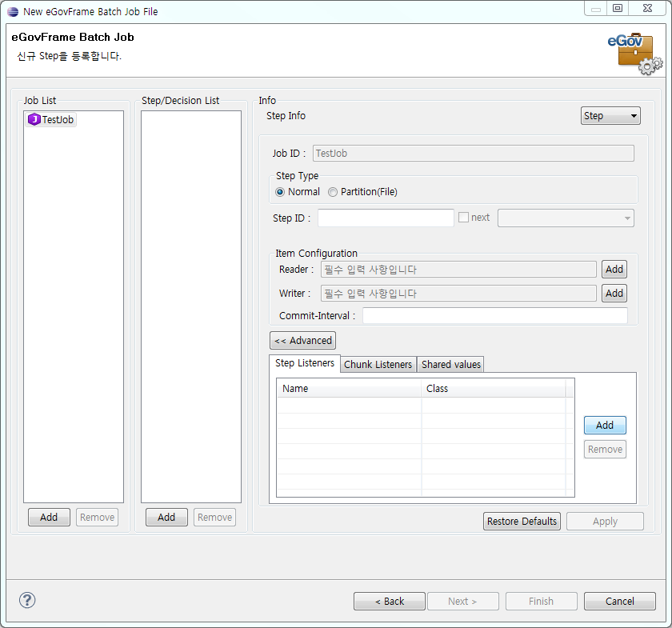Click Add button next to Writer field
This screenshot has width=672, height=628.
614,294
